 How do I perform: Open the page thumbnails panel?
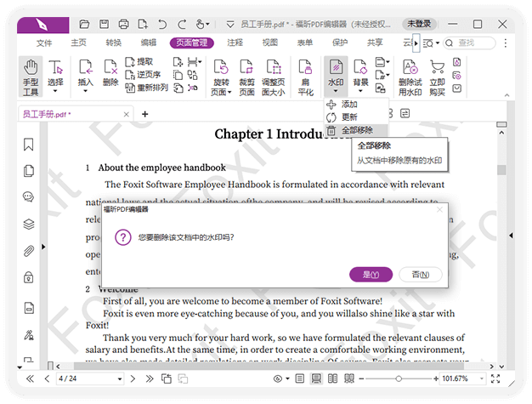[x=29, y=171]
